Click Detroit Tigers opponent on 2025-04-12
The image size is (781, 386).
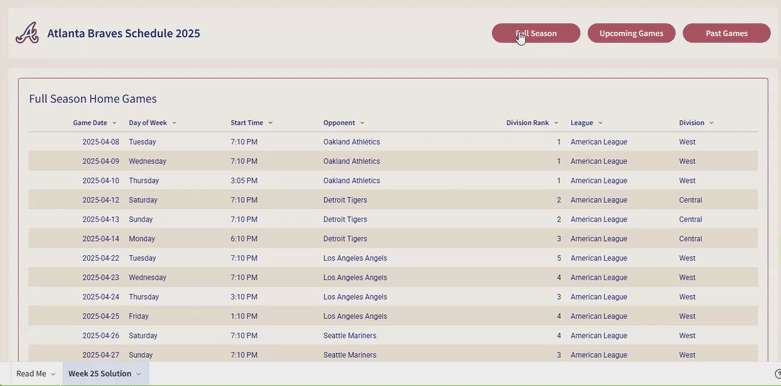(345, 200)
